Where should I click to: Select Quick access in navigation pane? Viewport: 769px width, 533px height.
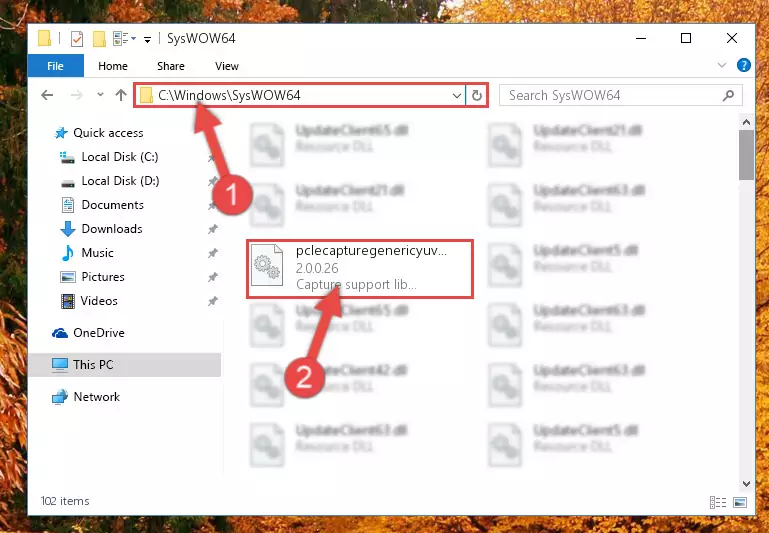tap(108, 133)
